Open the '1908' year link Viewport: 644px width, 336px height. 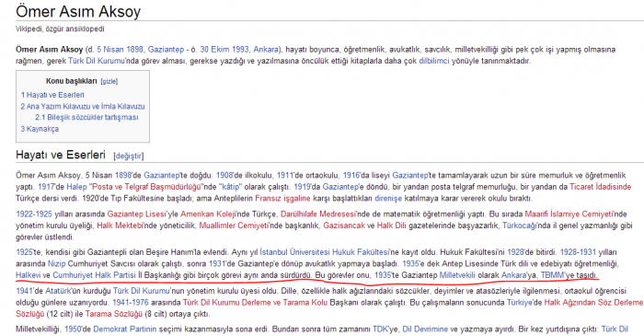pos(224,176)
